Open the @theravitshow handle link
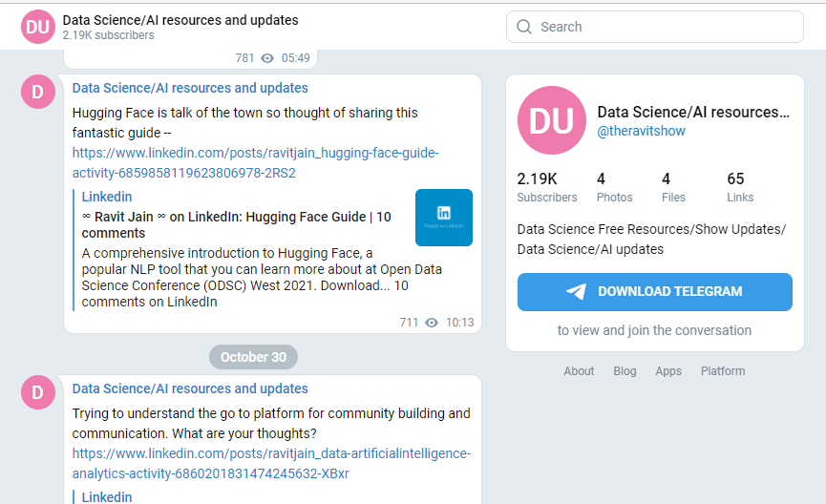Image resolution: width=826 pixels, height=504 pixels. tap(641, 131)
